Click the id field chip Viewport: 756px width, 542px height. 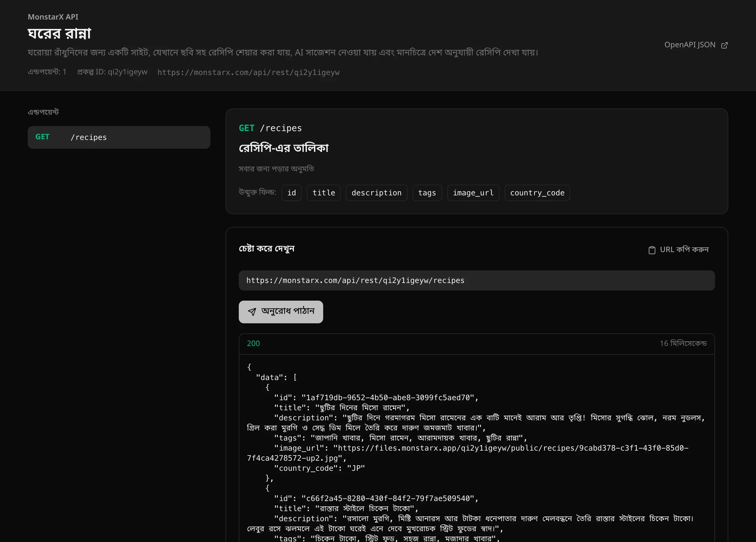pos(292,193)
